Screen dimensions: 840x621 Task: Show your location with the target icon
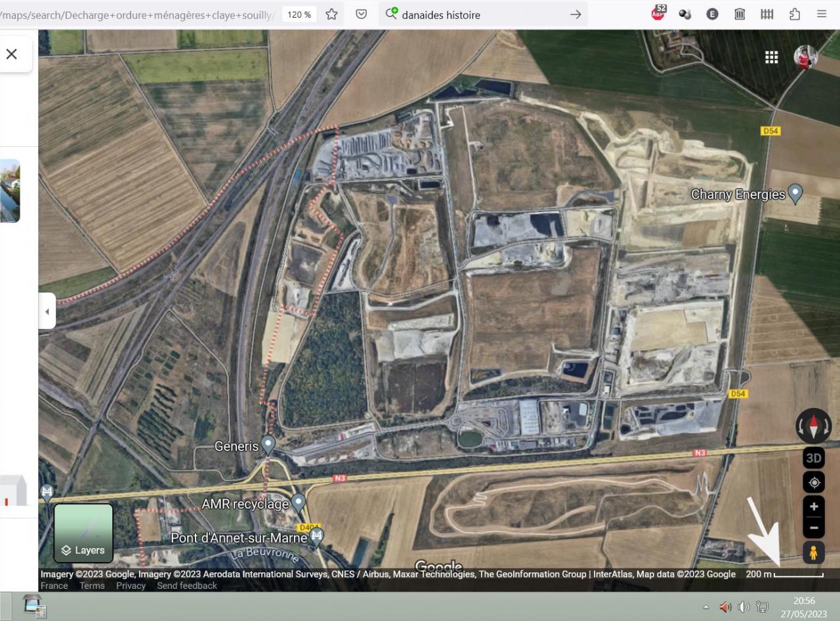[x=814, y=483]
